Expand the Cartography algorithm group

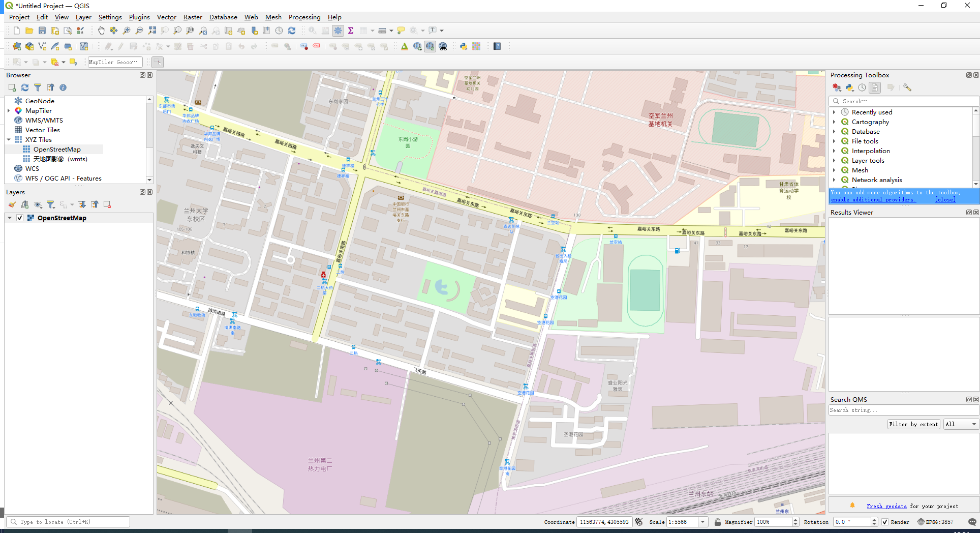click(835, 122)
